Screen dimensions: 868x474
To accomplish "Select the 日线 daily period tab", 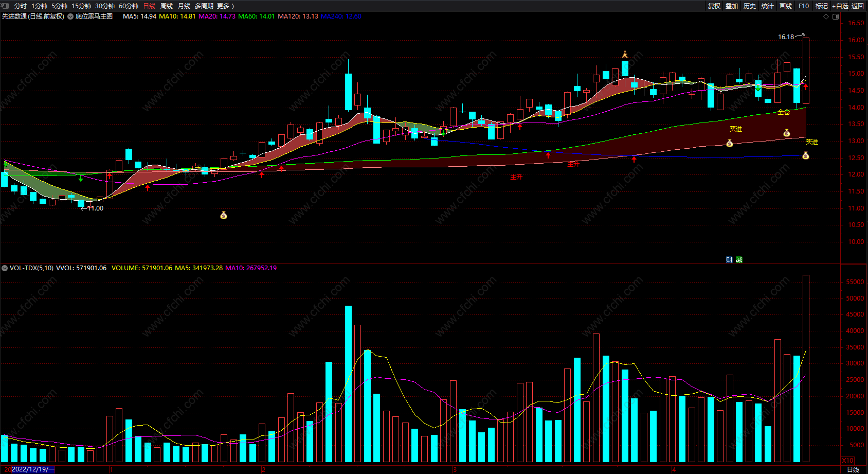I will point(149,6).
